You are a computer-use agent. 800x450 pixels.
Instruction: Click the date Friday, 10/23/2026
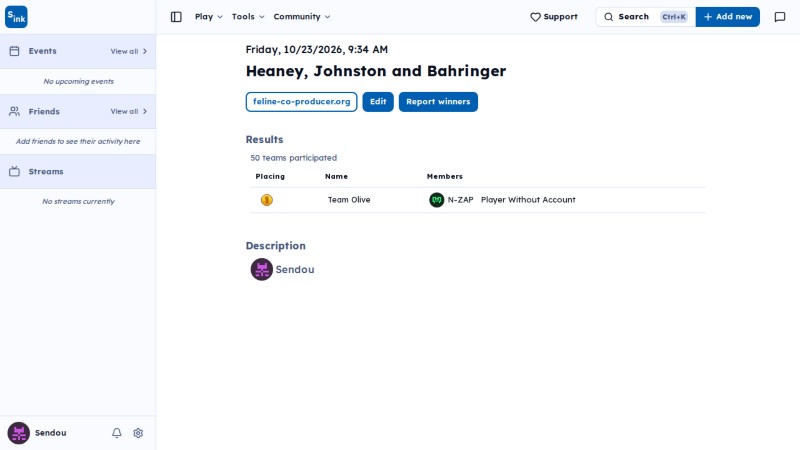click(294, 49)
